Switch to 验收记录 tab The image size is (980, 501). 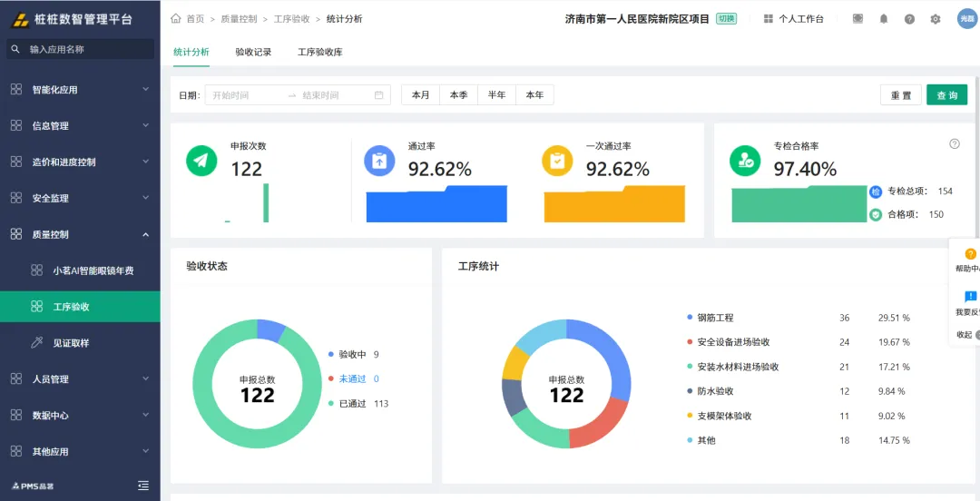coord(253,53)
